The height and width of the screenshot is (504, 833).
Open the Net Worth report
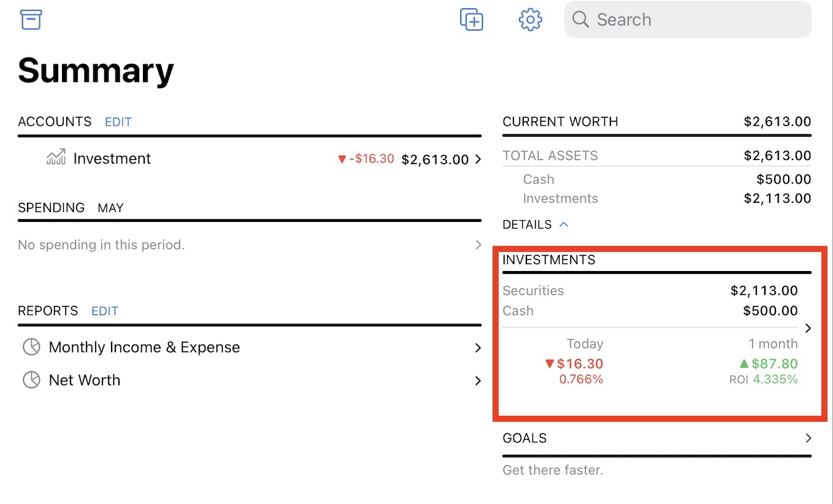pos(85,380)
